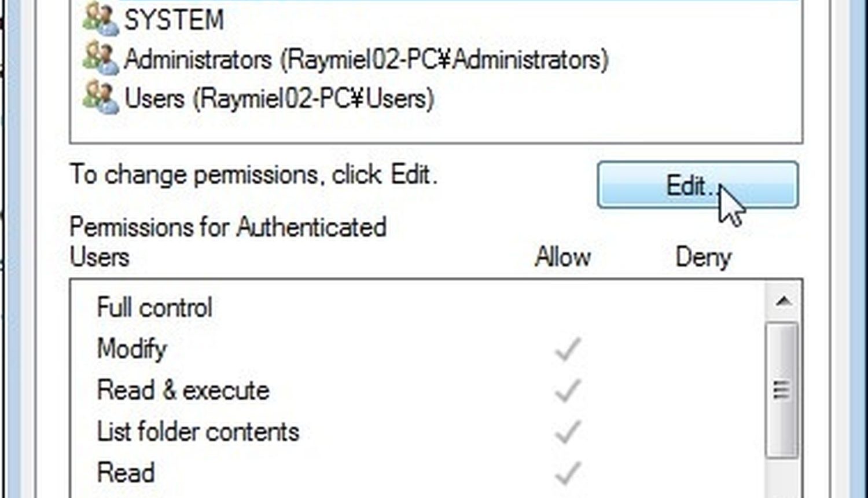Click the permissions list scrollbar thumb

pyautogui.click(x=782, y=391)
